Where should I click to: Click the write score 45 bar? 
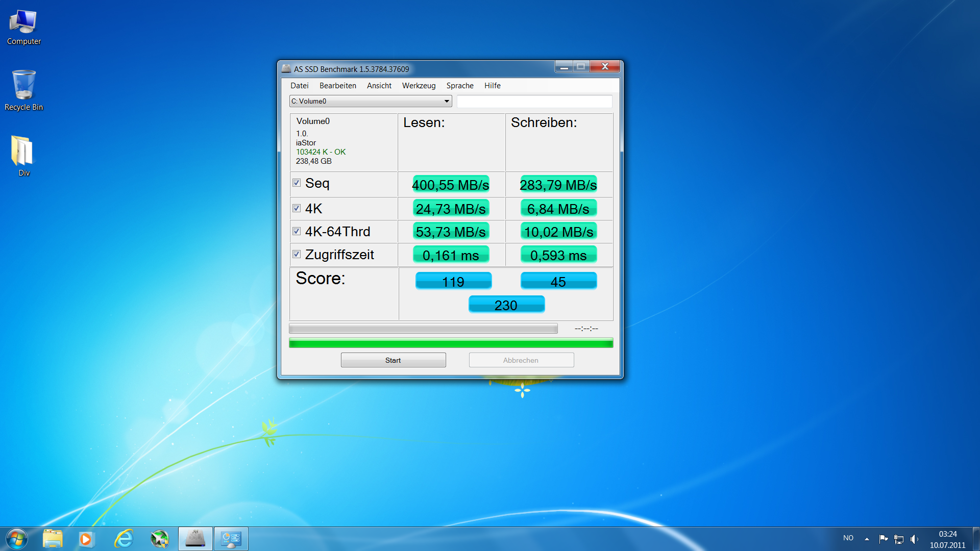click(x=558, y=281)
